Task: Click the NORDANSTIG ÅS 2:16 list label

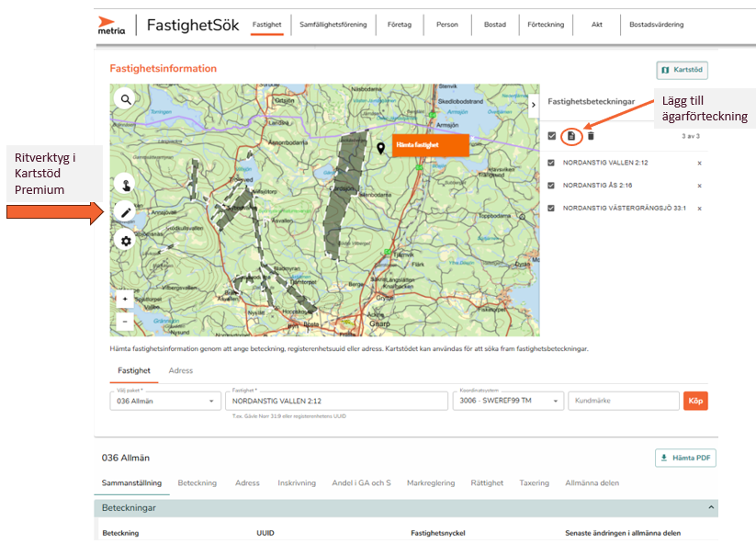Action: 597,186
